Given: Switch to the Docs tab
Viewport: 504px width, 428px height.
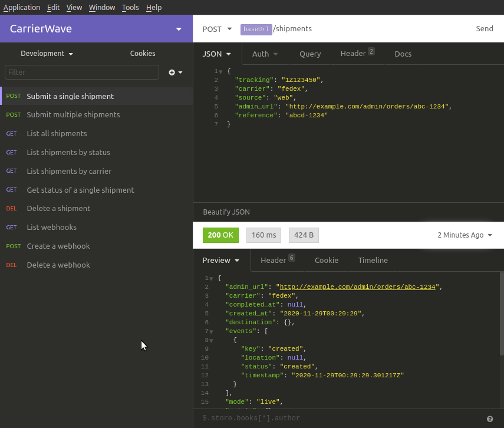Looking at the screenshot, I should coord(403,54).
